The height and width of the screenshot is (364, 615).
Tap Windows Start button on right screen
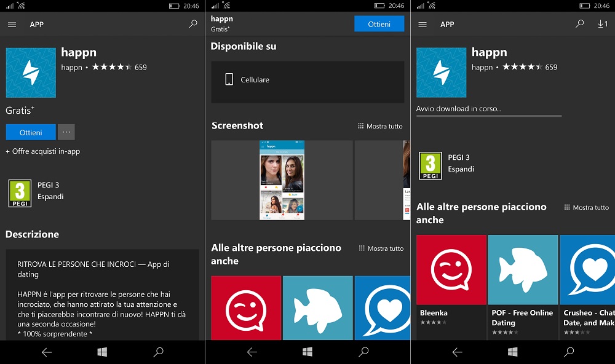click(x=513, y=352)
